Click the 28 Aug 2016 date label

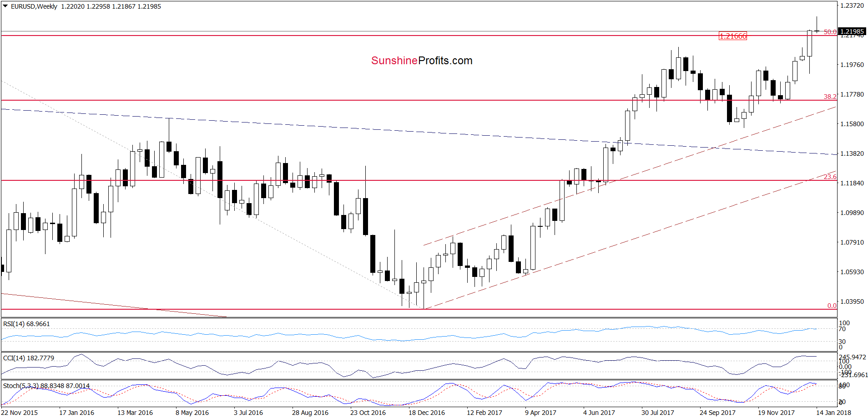[x=310, y=413]
